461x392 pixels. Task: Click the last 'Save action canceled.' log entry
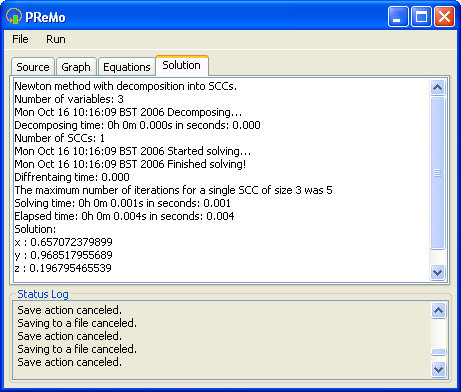pos(70,362)
